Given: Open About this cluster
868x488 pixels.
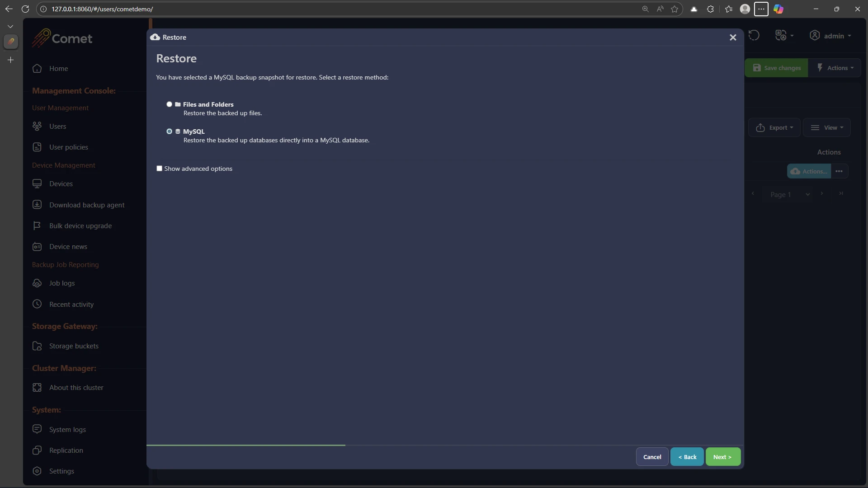Looking at the screenshot, I should tap(76, 388).
